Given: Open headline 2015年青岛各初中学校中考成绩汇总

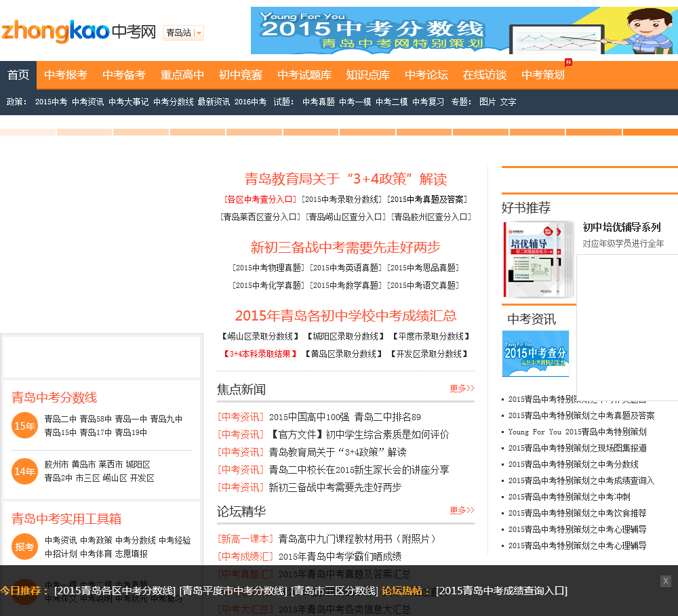Looking at the screenshot, I should pos(346,316).
